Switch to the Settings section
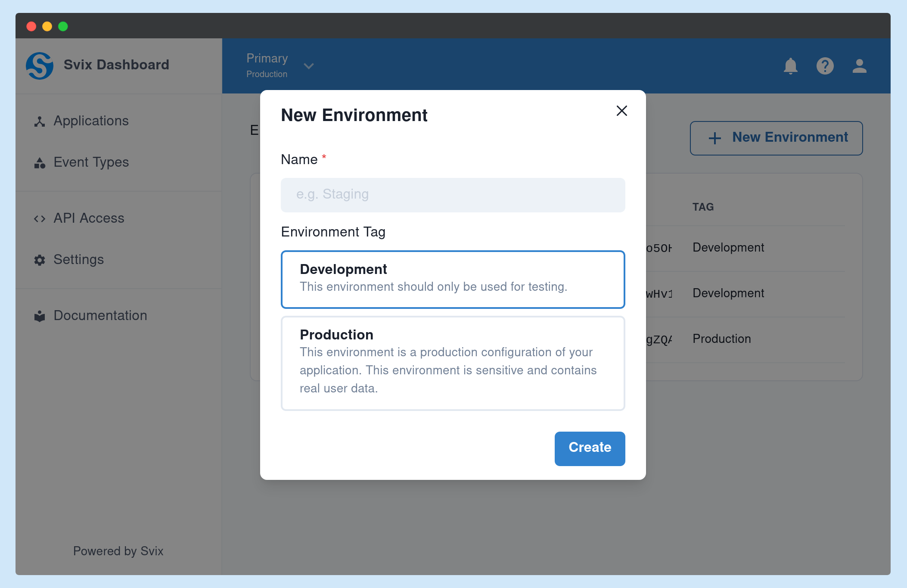907x588 pixels. tap(78, 260)
